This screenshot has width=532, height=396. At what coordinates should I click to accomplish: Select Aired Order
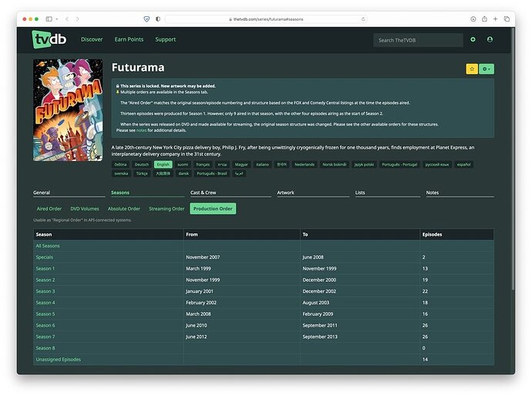[x=49, y=209]
